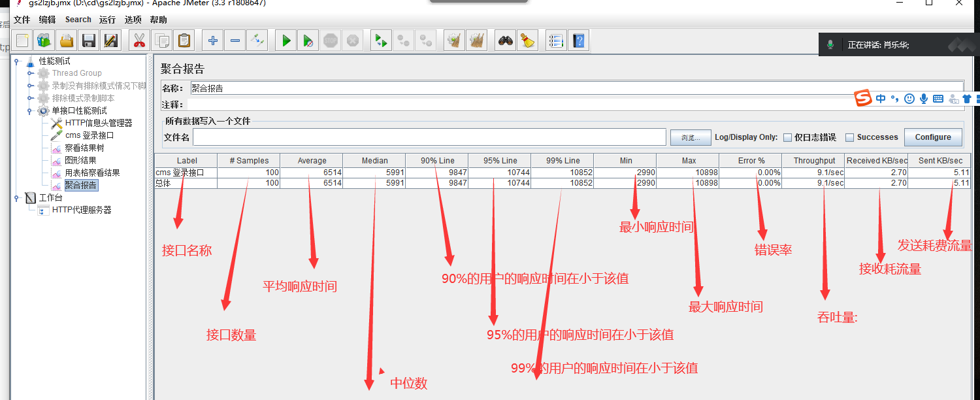The height and width of the screenshot is (400, 980).
Task: Open the 文件 menu
Action: (x=22, y=20)
